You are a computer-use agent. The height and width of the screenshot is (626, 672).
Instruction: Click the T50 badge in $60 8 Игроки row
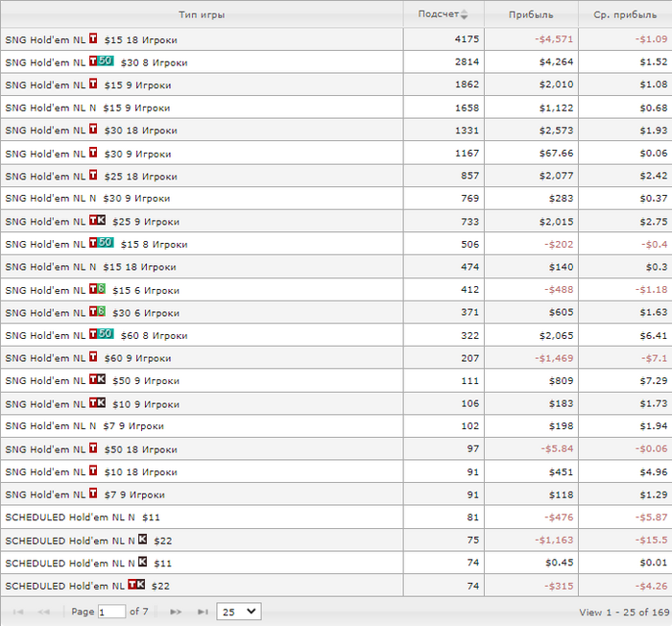pyautogui.click(x=102, y=334)
